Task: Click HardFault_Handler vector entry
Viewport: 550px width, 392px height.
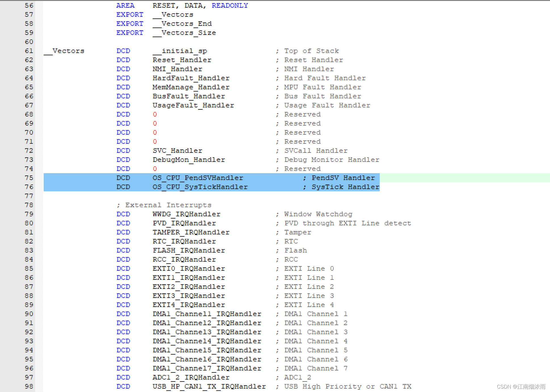Action: (x=191, y=78)
